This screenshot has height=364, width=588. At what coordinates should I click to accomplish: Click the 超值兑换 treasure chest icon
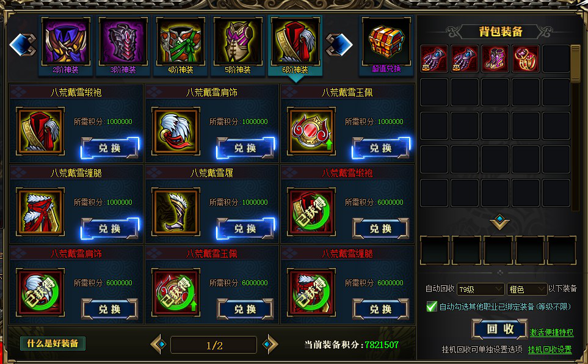tap(386, 42)
